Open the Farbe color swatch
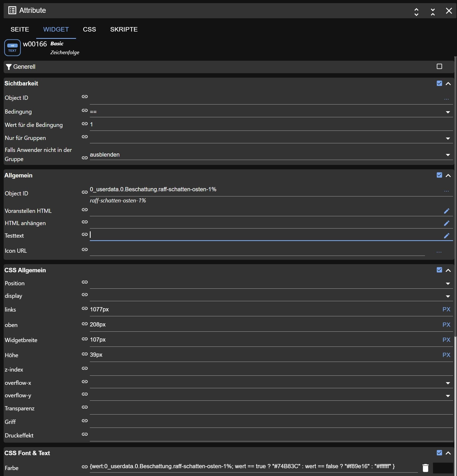Image resolution: width=457 pixels, height=476 pixels. 443,468
